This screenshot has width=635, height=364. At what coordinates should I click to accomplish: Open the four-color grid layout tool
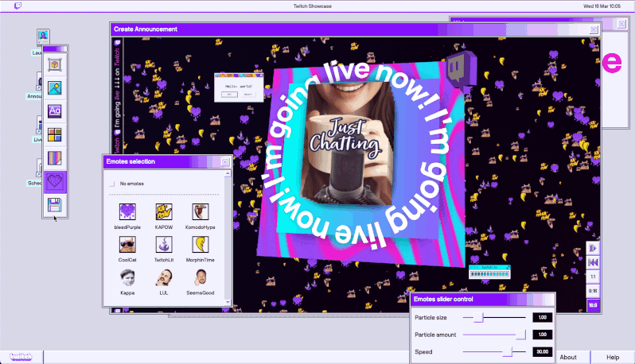pos(55,134)
